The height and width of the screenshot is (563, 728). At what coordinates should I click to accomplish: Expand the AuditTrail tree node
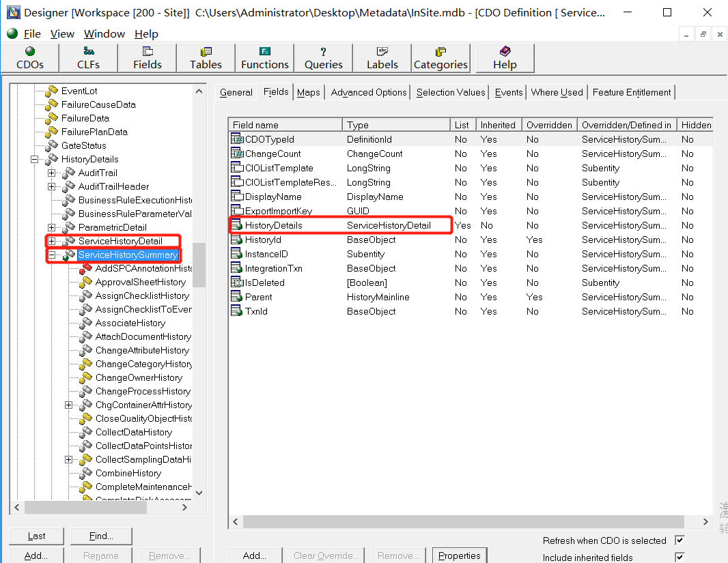pyautogui.click(x=52, y=173)
